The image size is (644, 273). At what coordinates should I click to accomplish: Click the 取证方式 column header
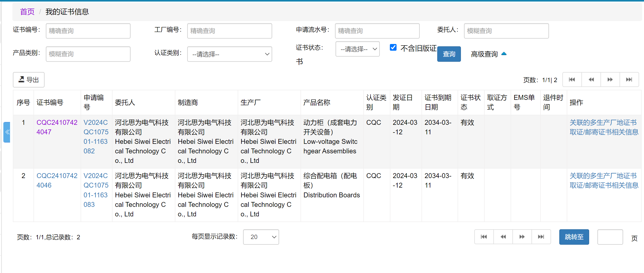click(497, 102)
